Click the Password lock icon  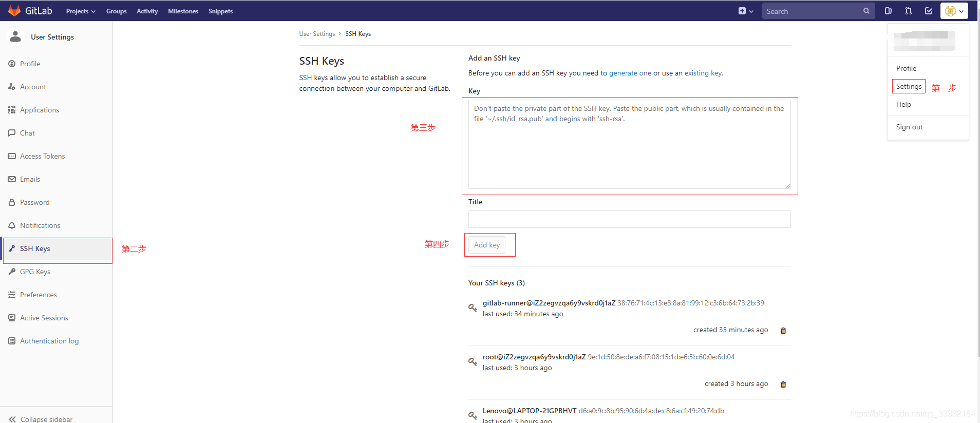[12, 202]
